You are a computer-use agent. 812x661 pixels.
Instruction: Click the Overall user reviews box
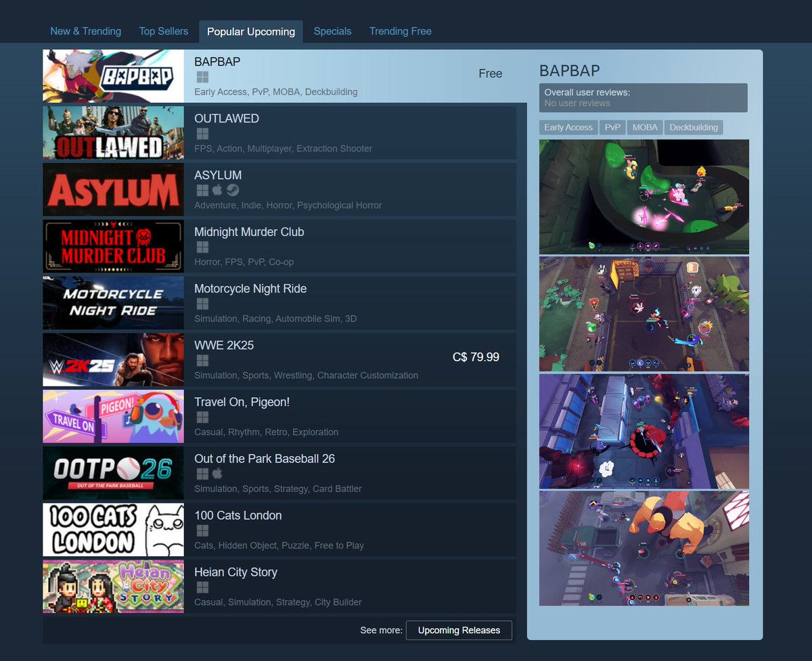point(644,98)
